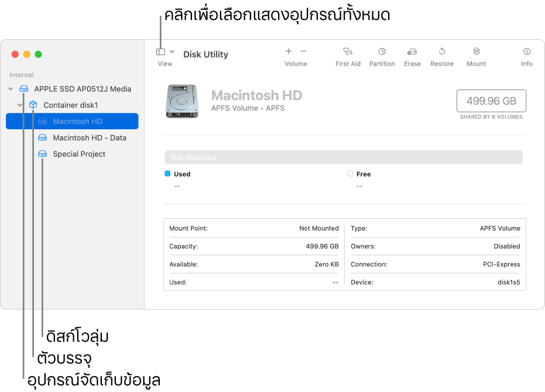Minimize window with yellow button
The width and height of the screenshot is (545, 392).
(27, 54)
